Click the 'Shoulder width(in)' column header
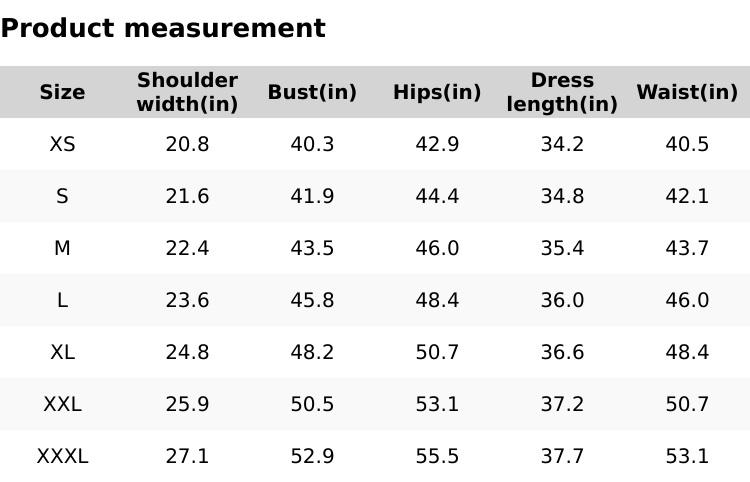 pyautogui.click(x=187, y=92)
